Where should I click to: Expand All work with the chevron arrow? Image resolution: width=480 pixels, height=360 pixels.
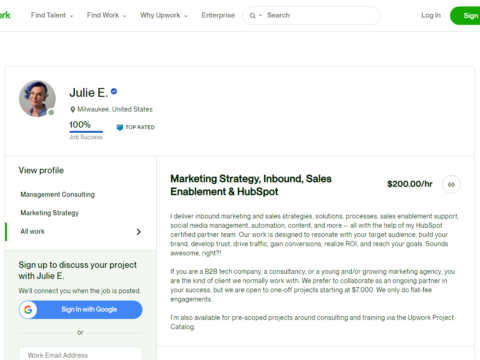[x=139, y=232]
